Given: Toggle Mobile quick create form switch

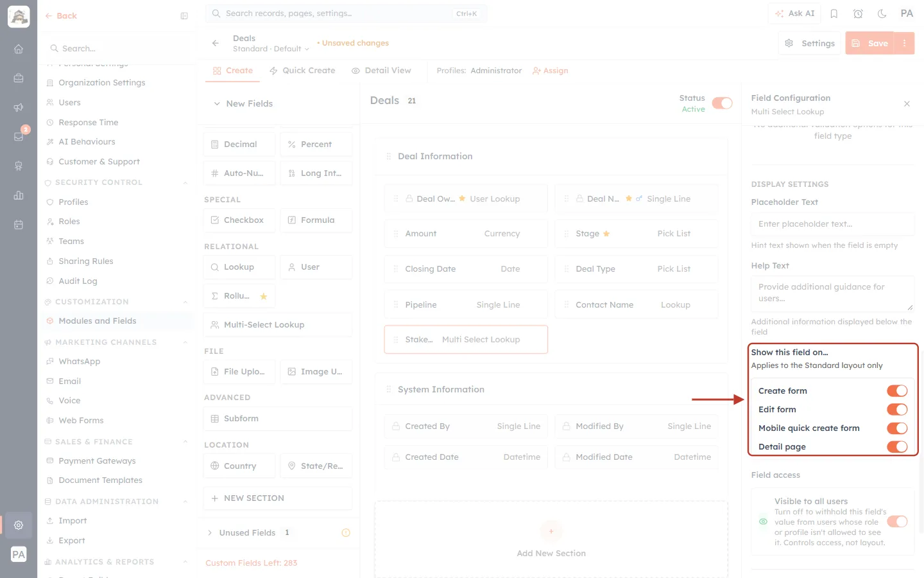Looking at the screenshot, I should tap(897, 428).
